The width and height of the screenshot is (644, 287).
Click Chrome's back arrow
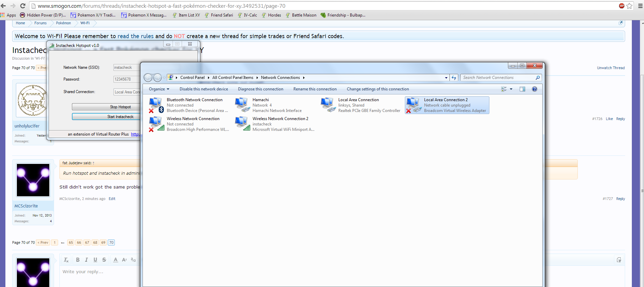(x=3, y=6)
